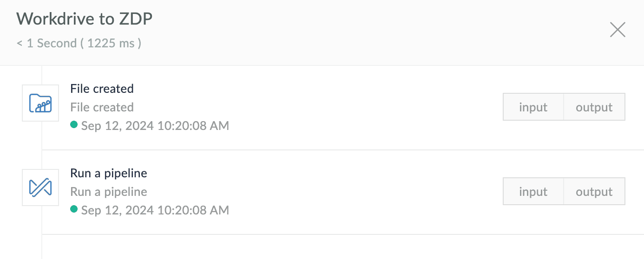Click green status dot for File created
This screenshot has width=644, height=259.
[73, 125]
